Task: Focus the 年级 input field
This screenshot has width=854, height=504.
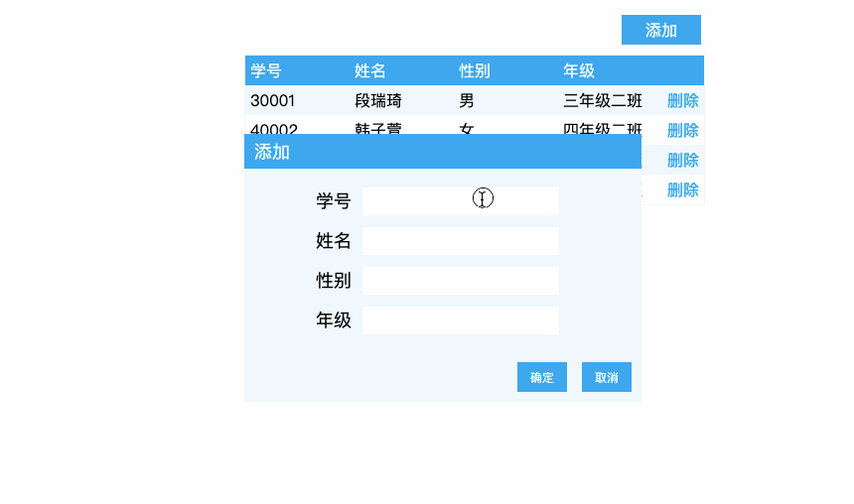Action: click(460, 320)
